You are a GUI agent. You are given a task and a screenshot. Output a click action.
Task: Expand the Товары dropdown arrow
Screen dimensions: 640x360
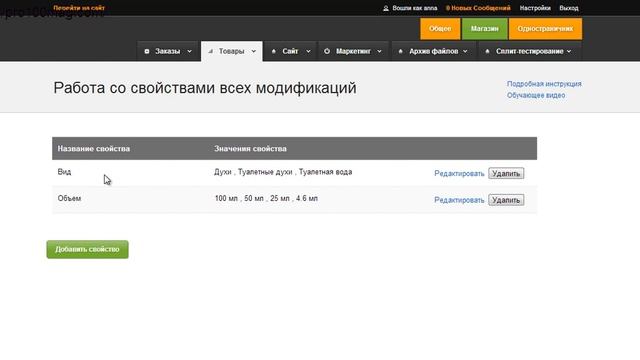(x=253, y=51)
